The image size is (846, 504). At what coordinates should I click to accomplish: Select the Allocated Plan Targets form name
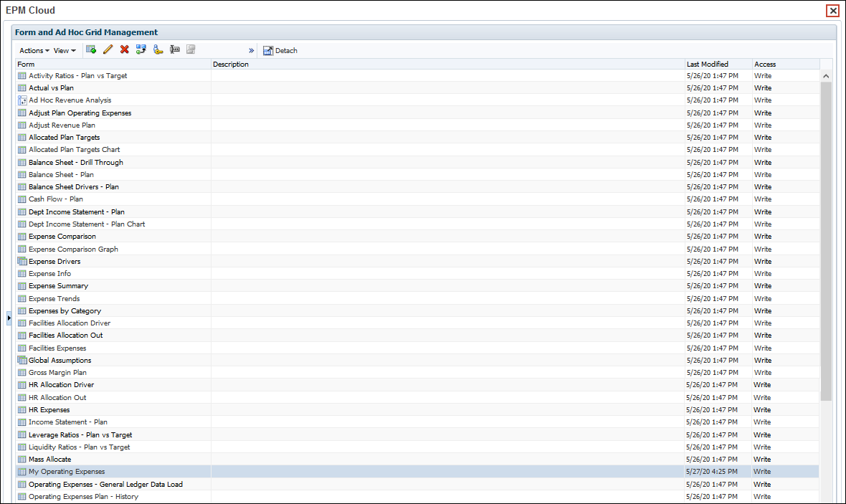pyautogui.click(x=65, y=138)
